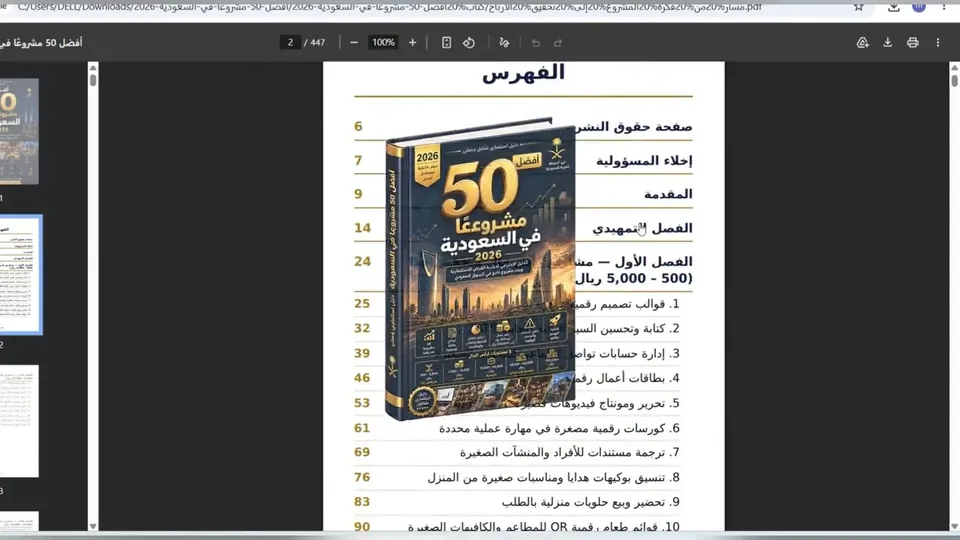The width and height of the screenshot is (960, 540).
Task: Rotate the PDF counterclockwise
Action: (x=469, y=42)
